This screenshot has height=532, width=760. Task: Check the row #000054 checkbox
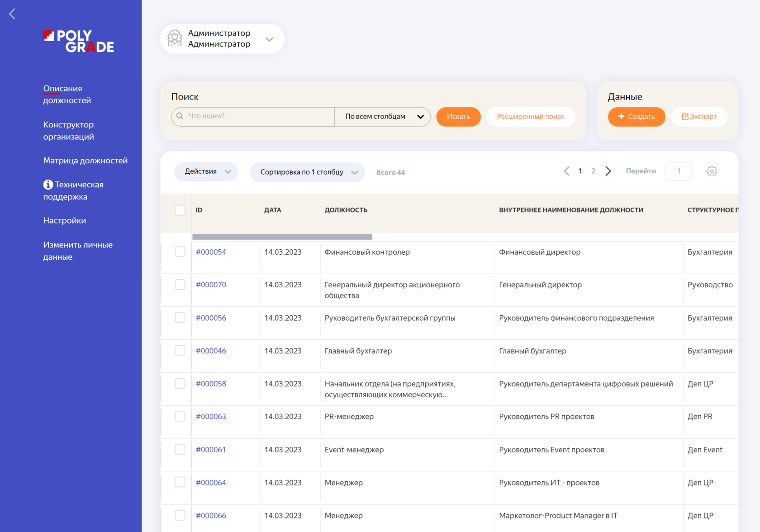point(180,252)
